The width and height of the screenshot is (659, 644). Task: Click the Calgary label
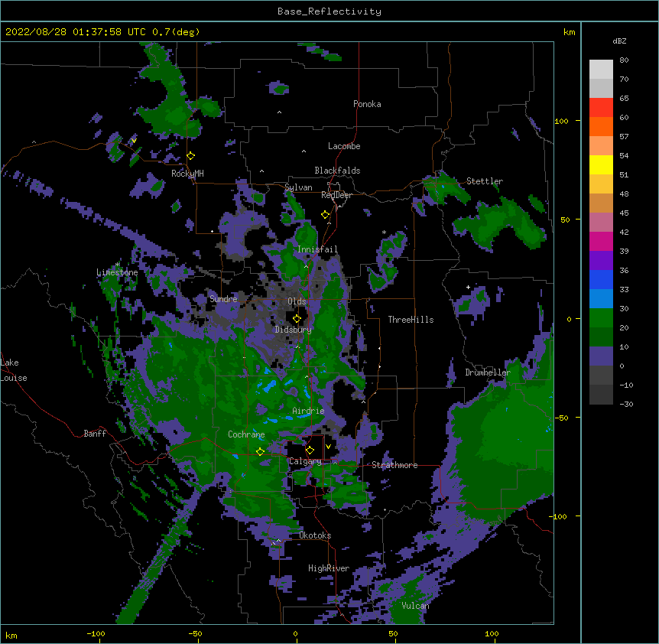tap(305, 461)
